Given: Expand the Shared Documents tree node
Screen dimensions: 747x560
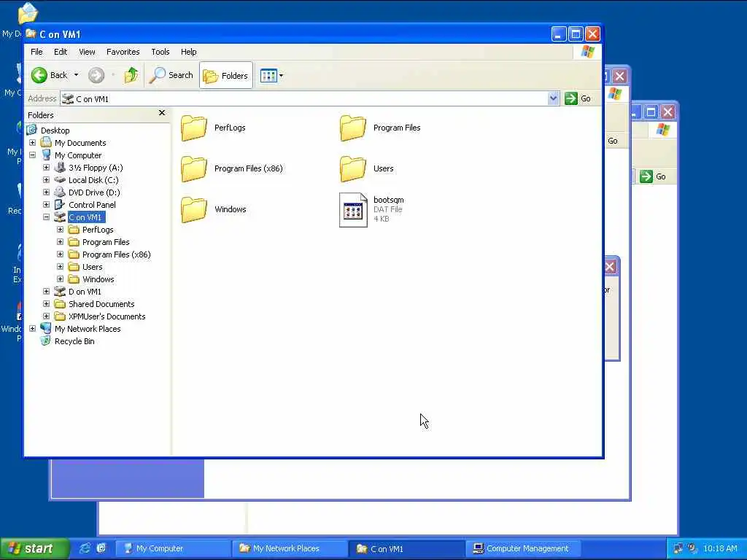Looking at the screenshot, I should pyautogui.click(x=46, y=304).
